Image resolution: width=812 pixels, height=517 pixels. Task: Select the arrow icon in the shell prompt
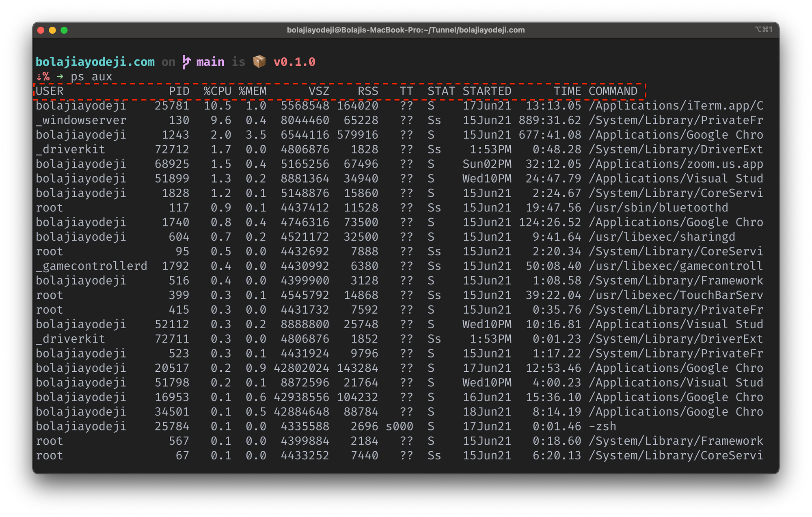click(60, 76)
